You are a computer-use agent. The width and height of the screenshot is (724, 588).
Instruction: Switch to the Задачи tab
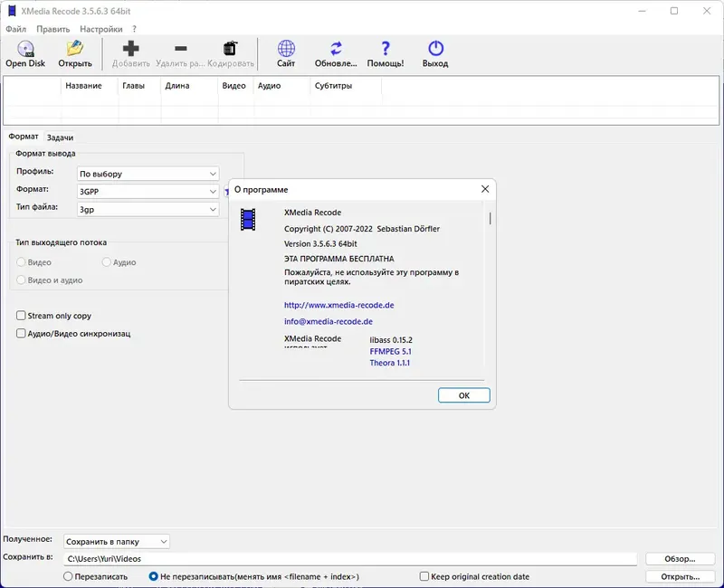click(x=60, y=138)
